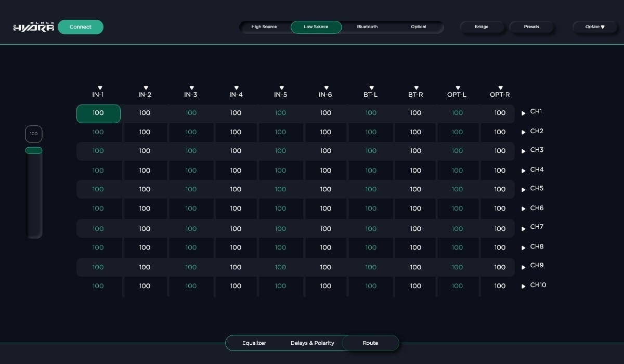Click the arrow icon above BT-L

pos(371,88)
